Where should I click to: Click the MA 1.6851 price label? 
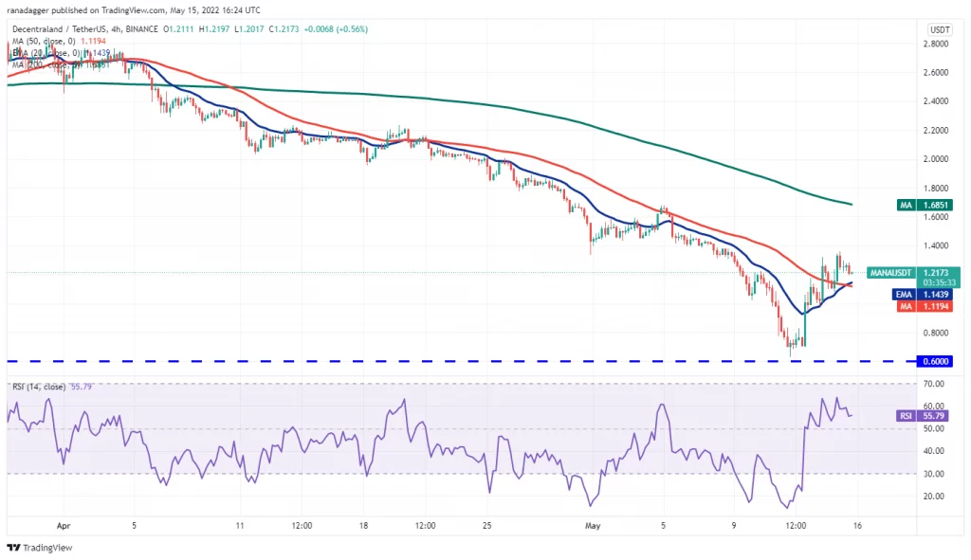(x=925, y=205)
